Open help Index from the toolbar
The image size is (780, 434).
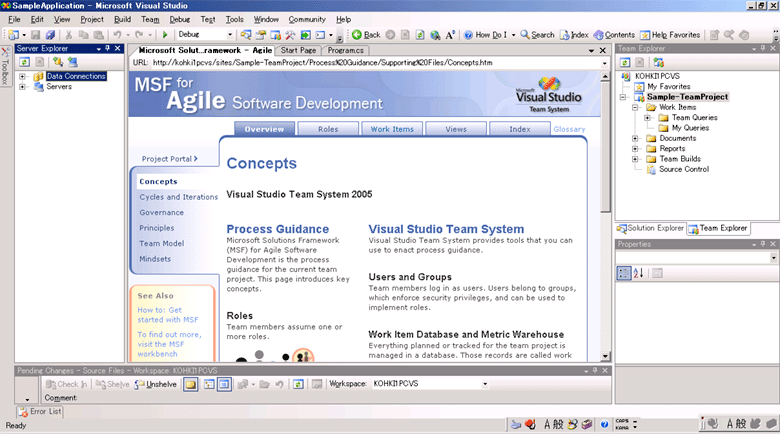tap(574, 35)
